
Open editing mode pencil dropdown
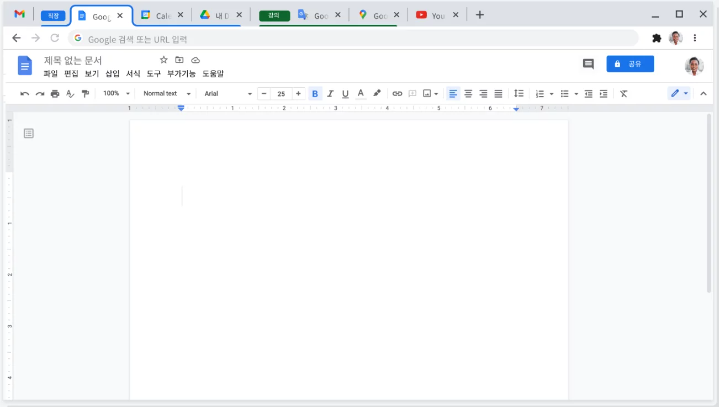point(679,93)
